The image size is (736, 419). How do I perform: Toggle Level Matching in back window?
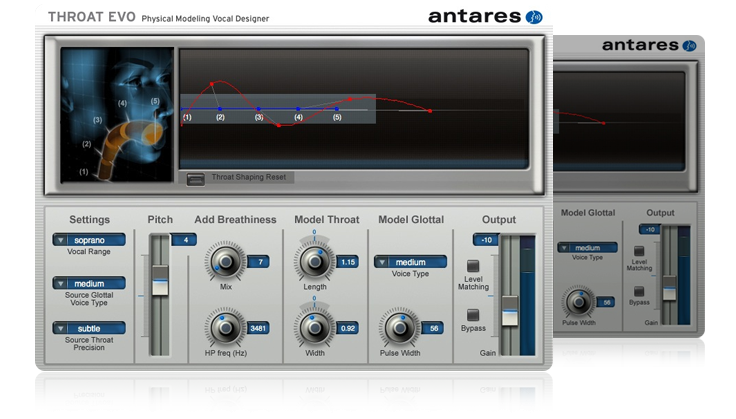(x=639, y=251)
